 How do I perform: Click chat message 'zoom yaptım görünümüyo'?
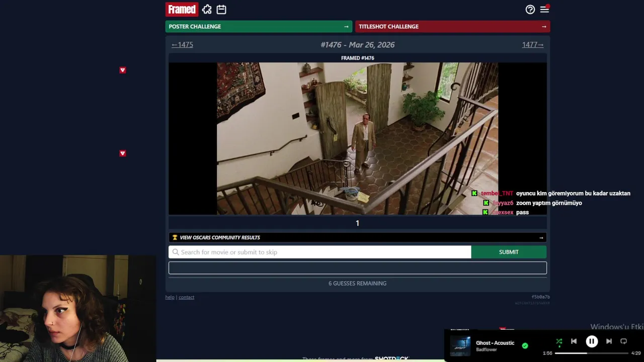point(549,203)
